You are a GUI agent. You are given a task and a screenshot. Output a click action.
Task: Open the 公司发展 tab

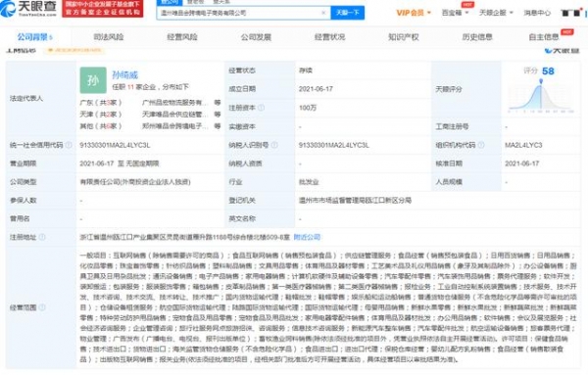(256, 37)
